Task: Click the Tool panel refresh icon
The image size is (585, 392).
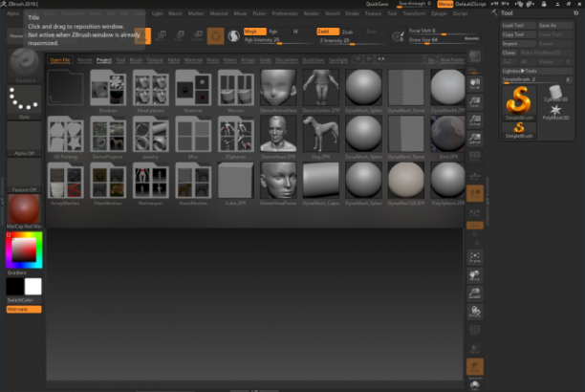Action: [x=576, y=13]
